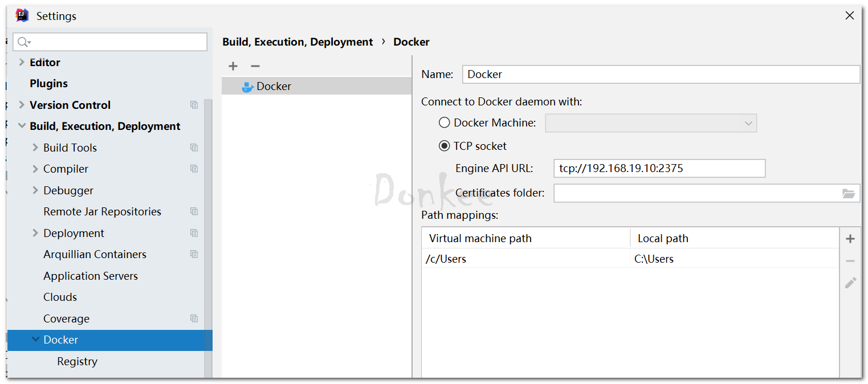Click search magnifier icon in settings search
This screenshot has width=868, height=384.
[24, 42]
